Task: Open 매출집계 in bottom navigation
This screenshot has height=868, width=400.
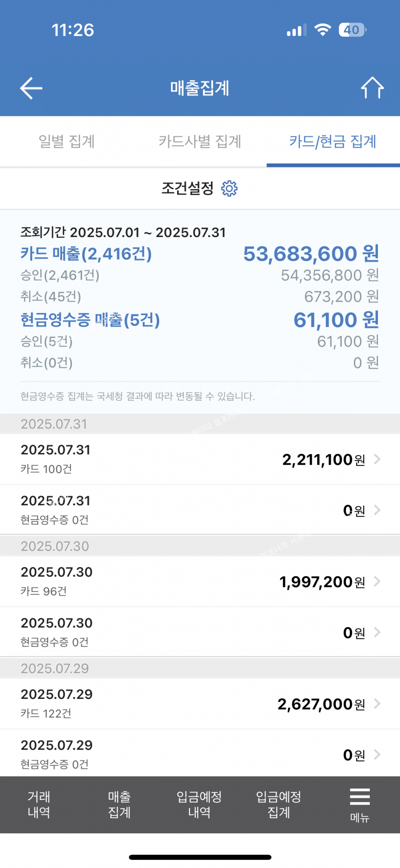Action: [x=119, y=804]
